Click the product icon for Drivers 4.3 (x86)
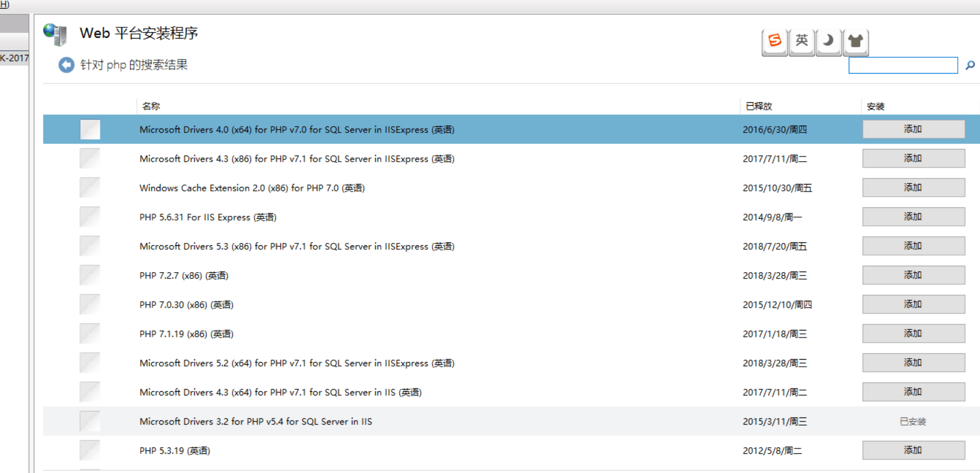 [x=90, y=158]
